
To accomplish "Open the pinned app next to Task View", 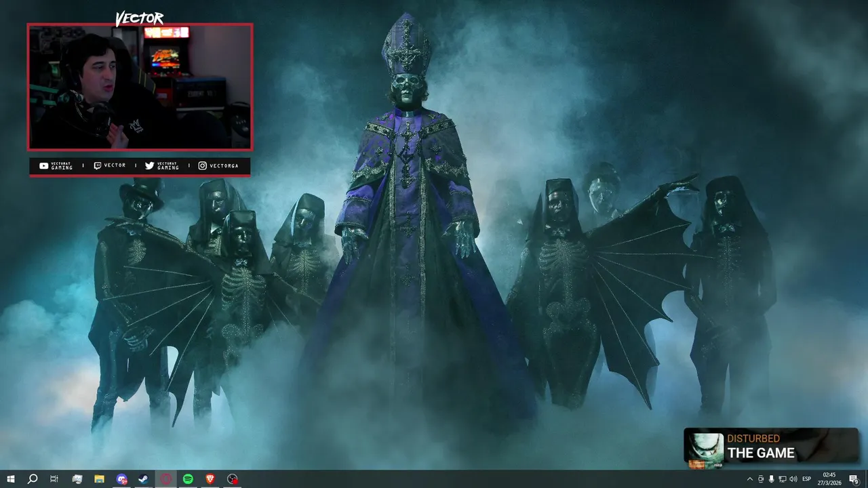I will pos(77,479).
